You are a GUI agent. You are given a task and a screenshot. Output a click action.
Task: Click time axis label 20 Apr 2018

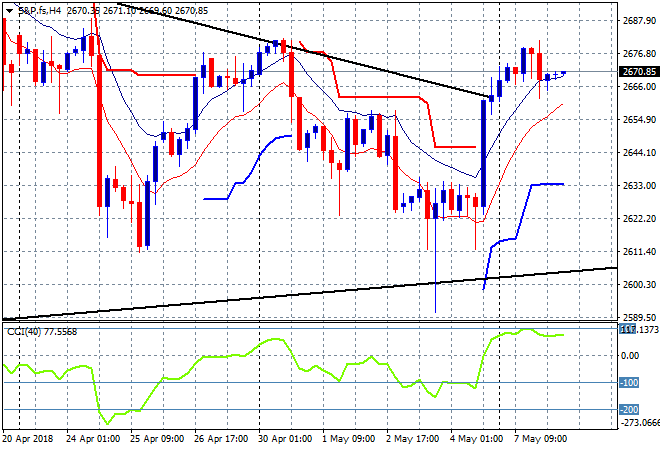tap(28, 439)
